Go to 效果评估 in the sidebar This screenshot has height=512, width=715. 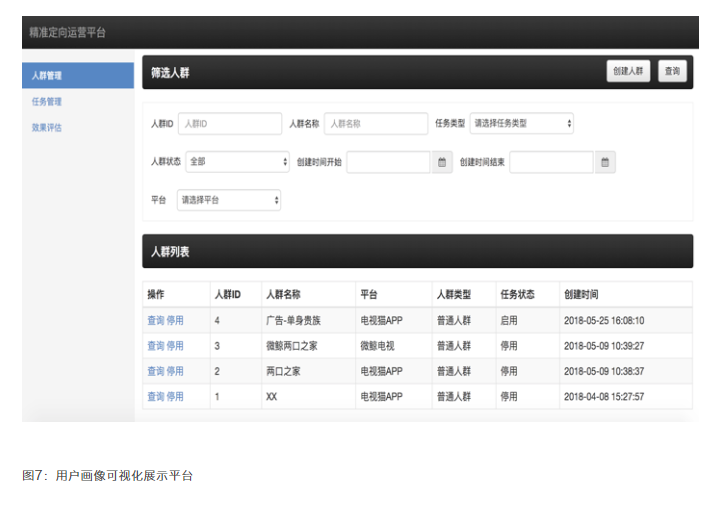pos(47,128)
